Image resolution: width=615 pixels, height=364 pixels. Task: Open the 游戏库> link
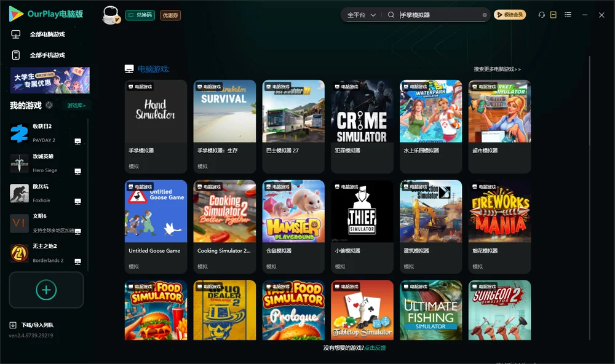click(x=76, y=106)
